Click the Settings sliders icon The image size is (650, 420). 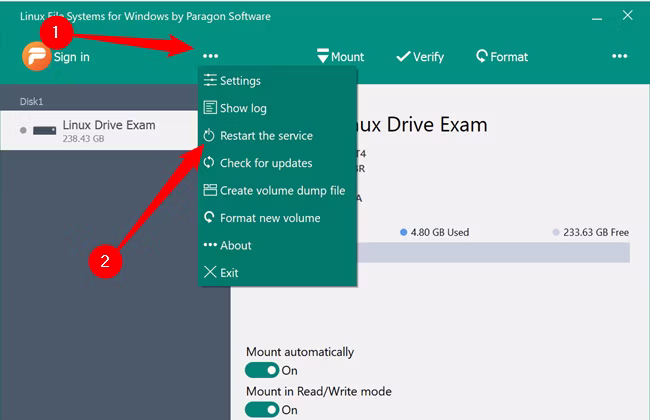(210, 80)
